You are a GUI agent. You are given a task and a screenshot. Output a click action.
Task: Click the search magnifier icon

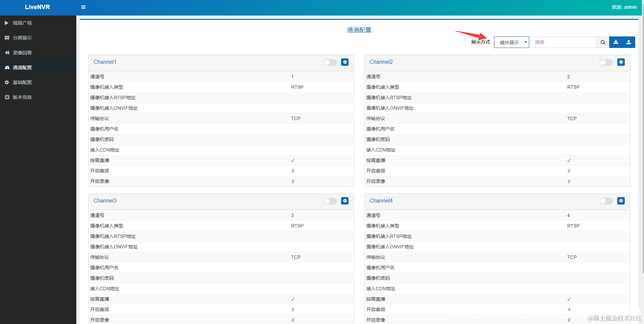pos(603,42)
